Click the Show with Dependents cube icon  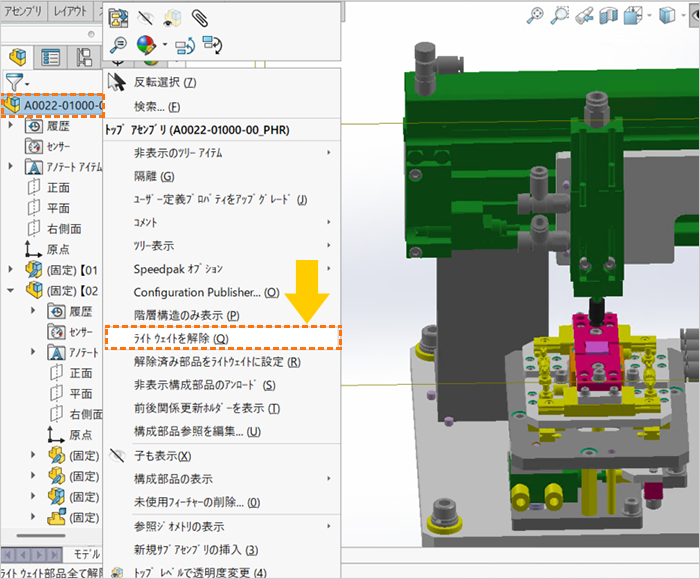172,18
